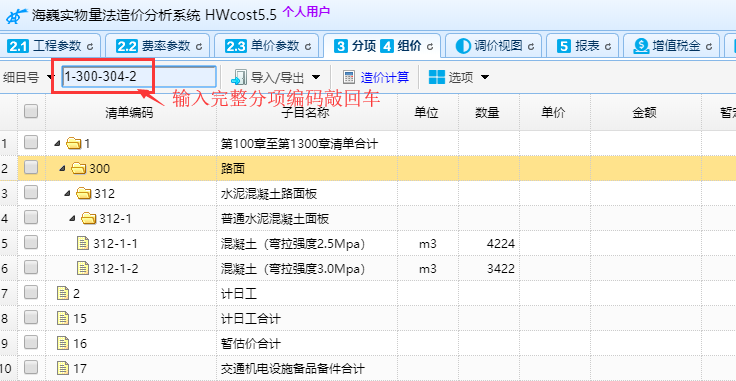Click folder icon of item 312

coord(83,193)
